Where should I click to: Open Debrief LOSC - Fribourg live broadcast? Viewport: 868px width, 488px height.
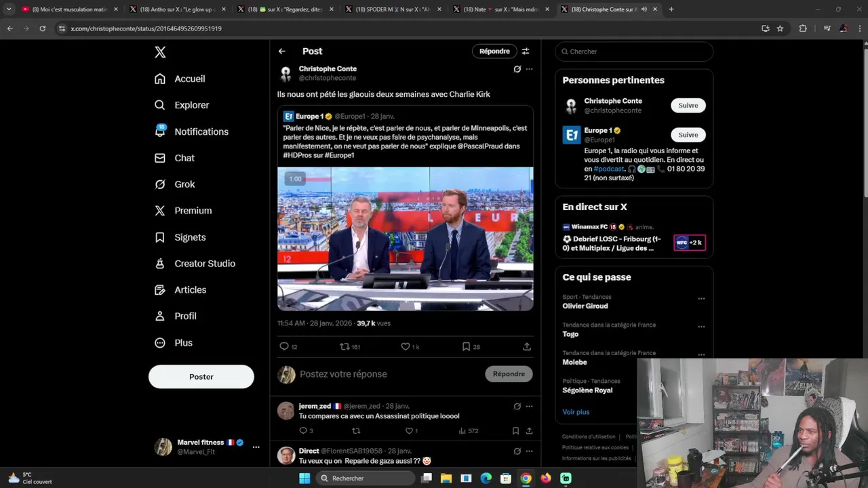point(634,239)
